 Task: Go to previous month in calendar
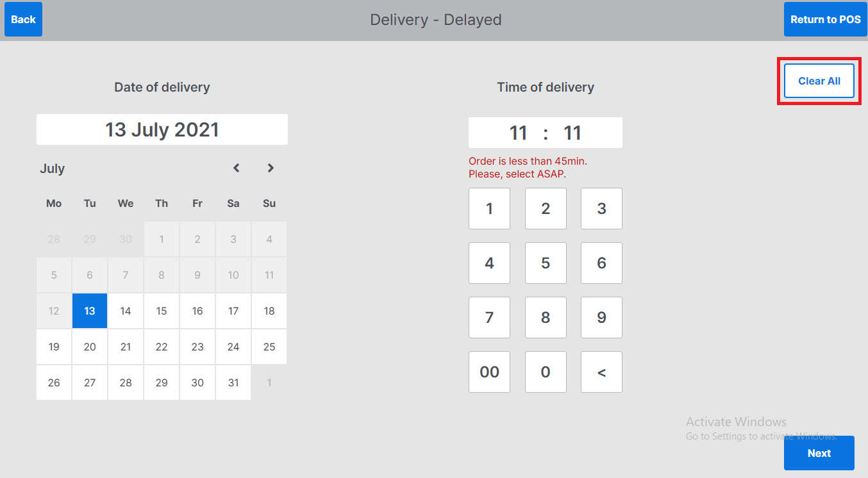pyautogui.click(x=237, y=168)
